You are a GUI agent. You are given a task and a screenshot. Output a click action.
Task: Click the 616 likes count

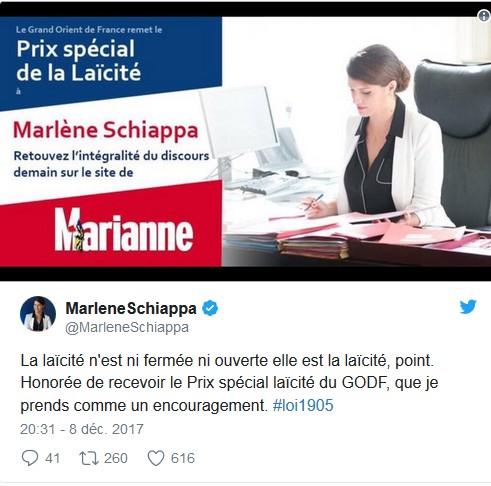click(183, 458)
